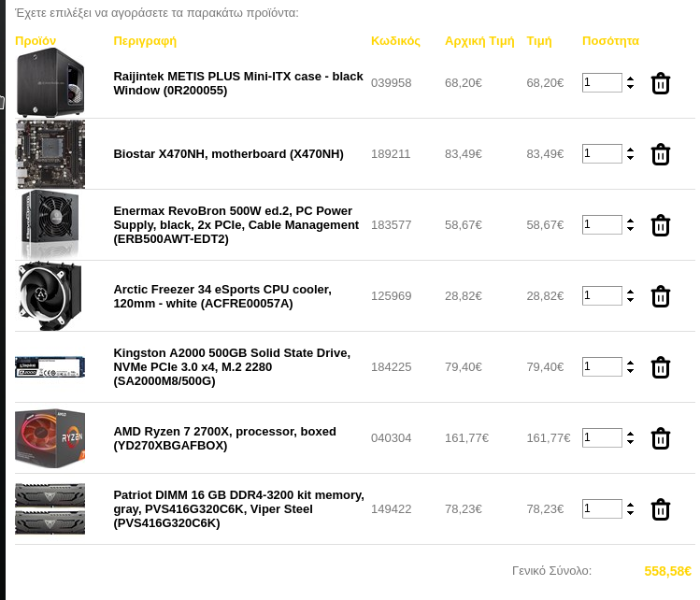Open the Enermax RevoBron power supply image
The height and width of the screenshot is (600, 700).
click(50, 224)
